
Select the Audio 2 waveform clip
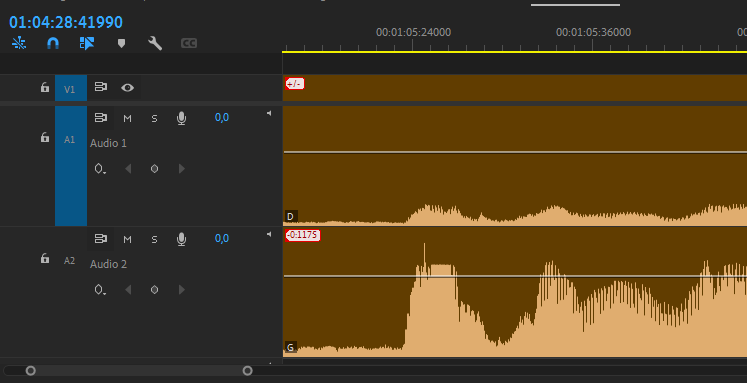coord(515,292)
